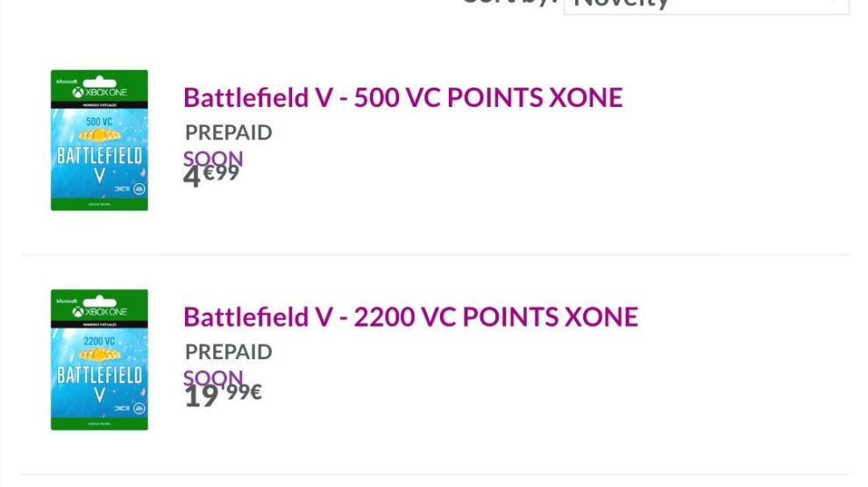Click the DICE logo on the 500 VC card
Viewport: 868px width, 487px height.
pos(122,188)
